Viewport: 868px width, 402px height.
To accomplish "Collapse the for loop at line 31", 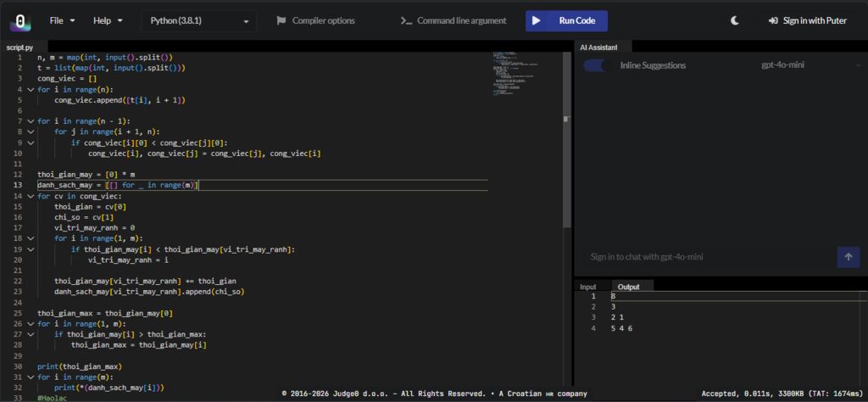I will pyautogui.click(x=31, y=377).
